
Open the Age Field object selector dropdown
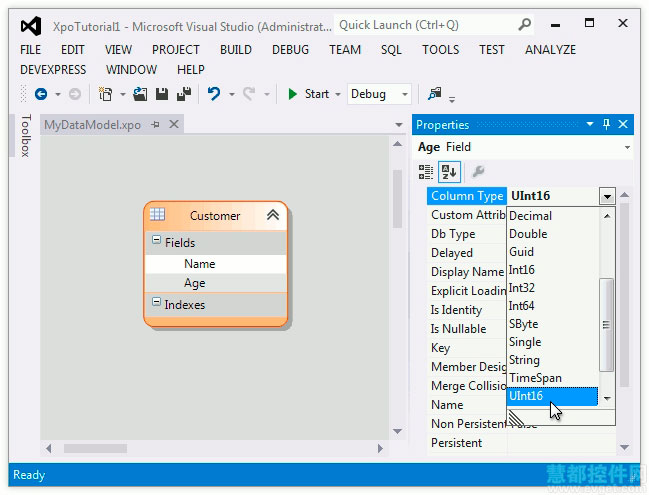[627, 147]
